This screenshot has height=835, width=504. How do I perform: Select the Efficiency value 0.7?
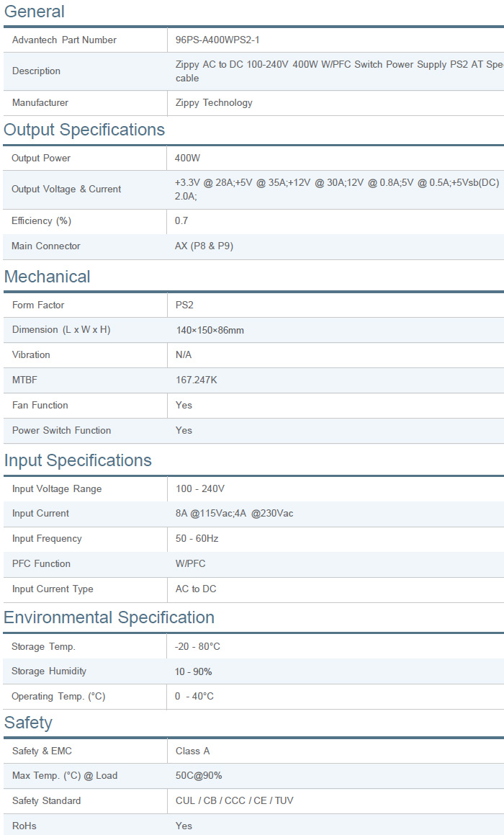(x=181, y=220)
